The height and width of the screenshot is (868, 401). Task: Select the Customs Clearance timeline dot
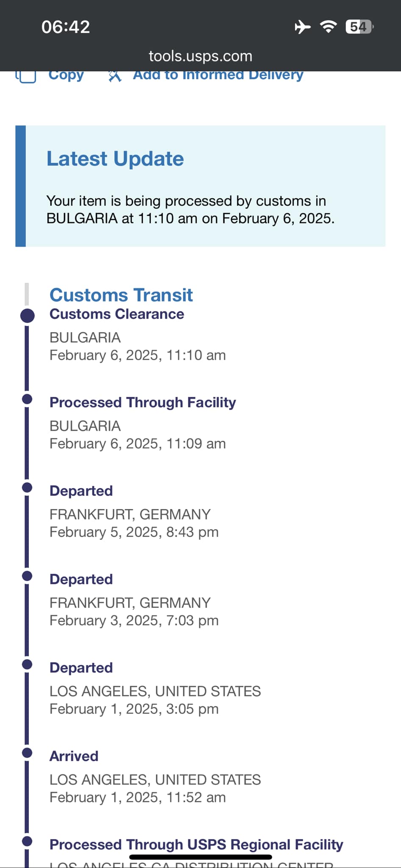(x=28, y=316)
